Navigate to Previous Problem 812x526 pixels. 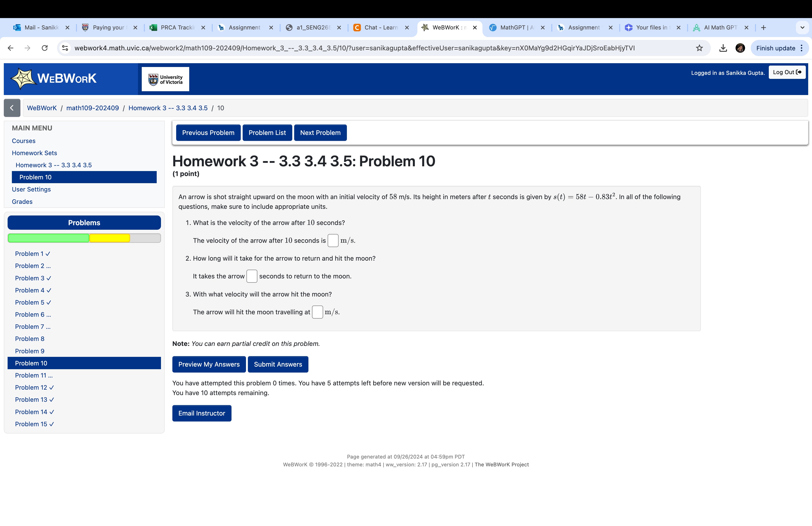pos(208,132)
